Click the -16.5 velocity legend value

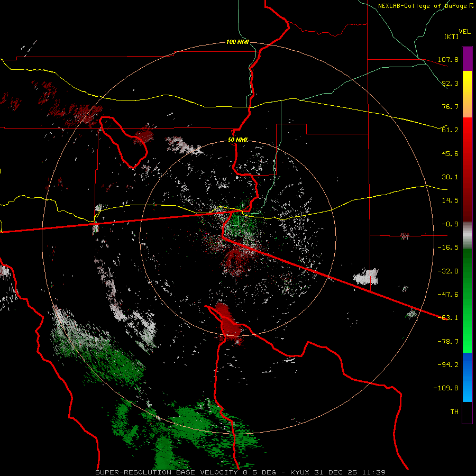448,248
